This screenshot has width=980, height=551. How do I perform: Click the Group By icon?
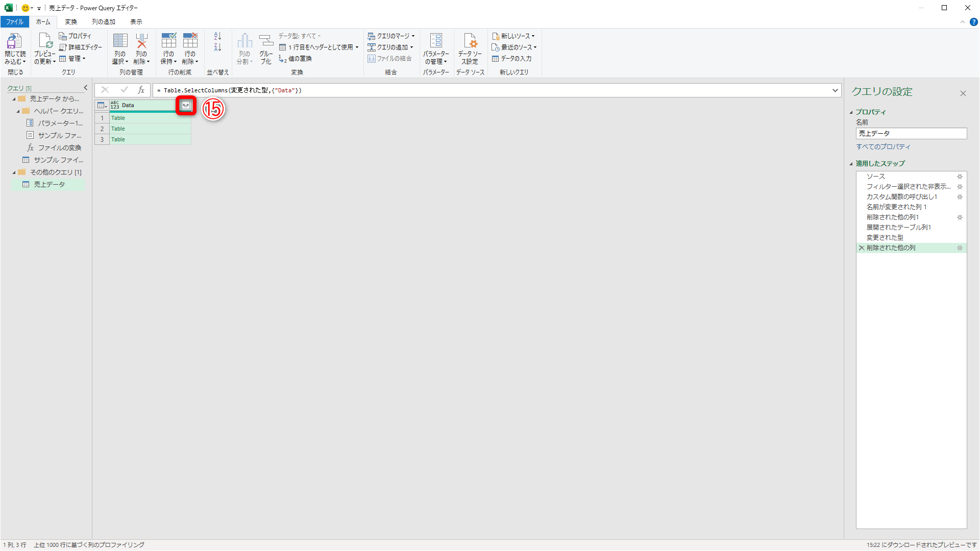point(266,42)
